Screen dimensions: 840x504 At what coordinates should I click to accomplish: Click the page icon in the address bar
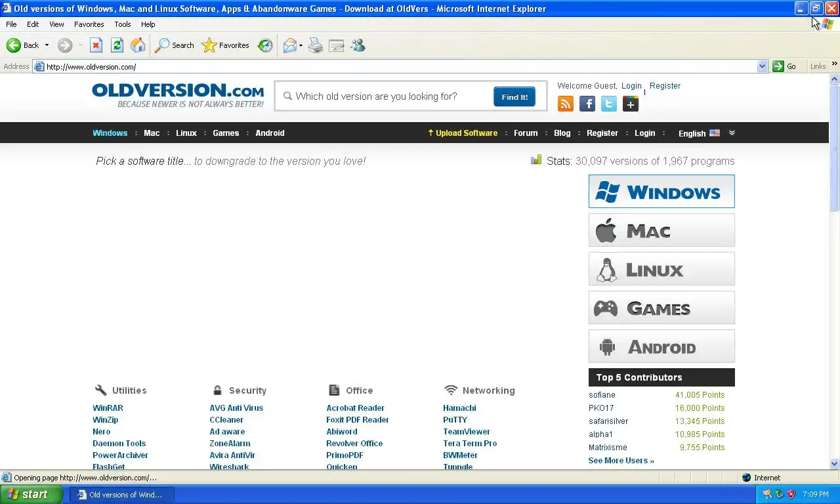[39, 66]
